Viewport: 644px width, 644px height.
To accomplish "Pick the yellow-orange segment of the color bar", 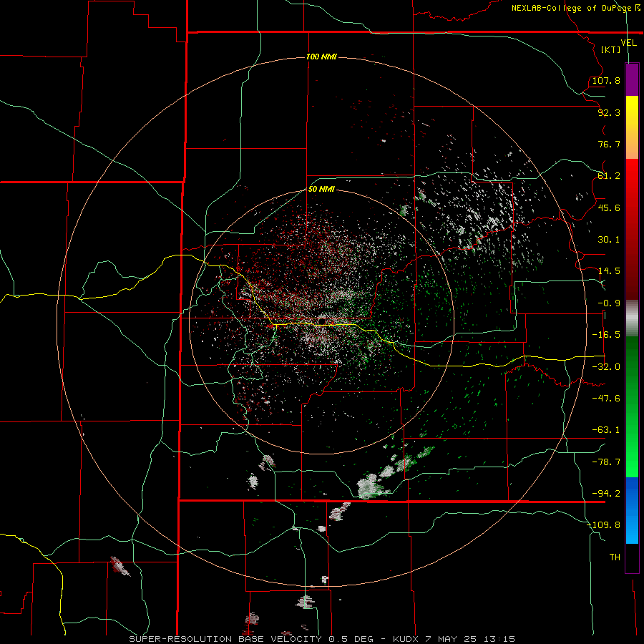I will tap(632, 127).
